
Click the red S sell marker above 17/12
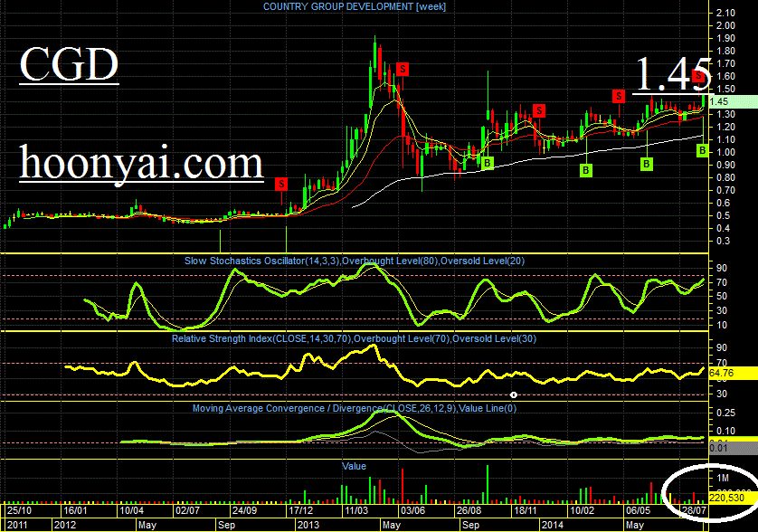(x=281, y=184)
